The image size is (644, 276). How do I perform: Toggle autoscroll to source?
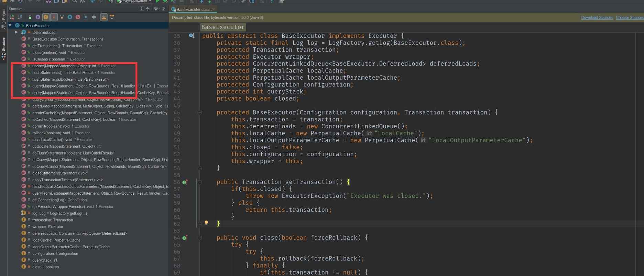(x=103, y=17)
